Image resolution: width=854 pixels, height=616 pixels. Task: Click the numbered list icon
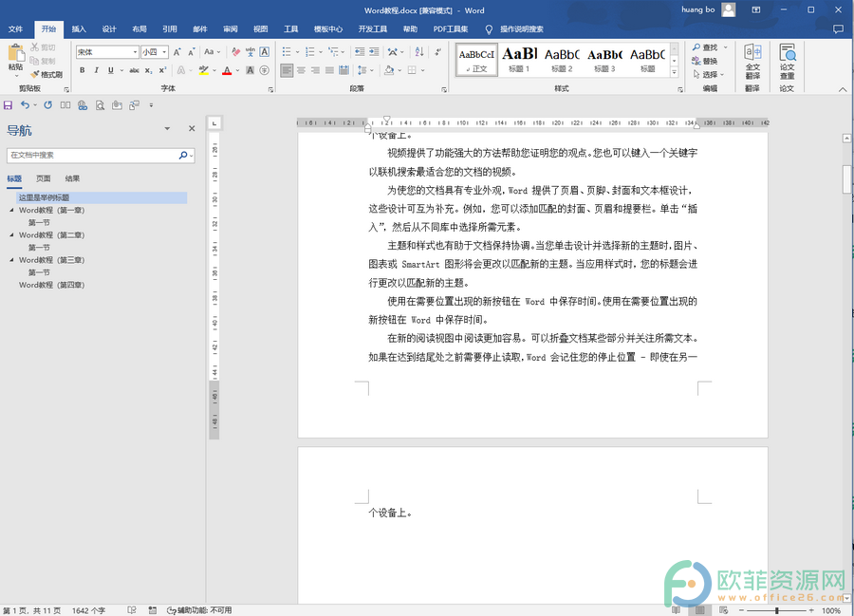[310, 52]
